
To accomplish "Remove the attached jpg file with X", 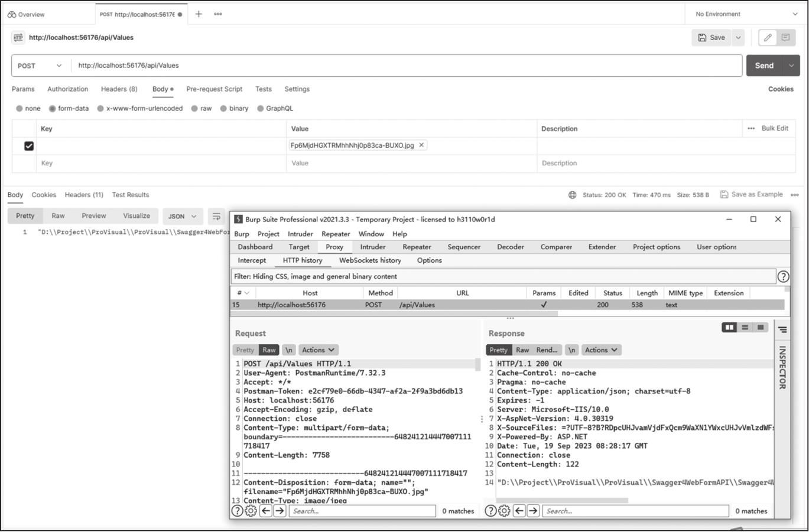I will pyautogui.click(x=421, y=145).
